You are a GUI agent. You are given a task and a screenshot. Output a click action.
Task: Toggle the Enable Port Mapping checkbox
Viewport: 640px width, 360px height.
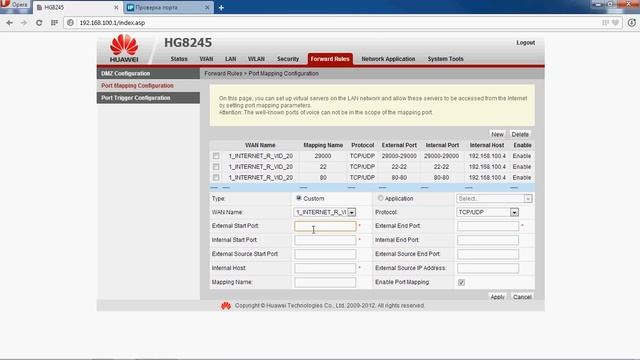click(x=461, y=282)
